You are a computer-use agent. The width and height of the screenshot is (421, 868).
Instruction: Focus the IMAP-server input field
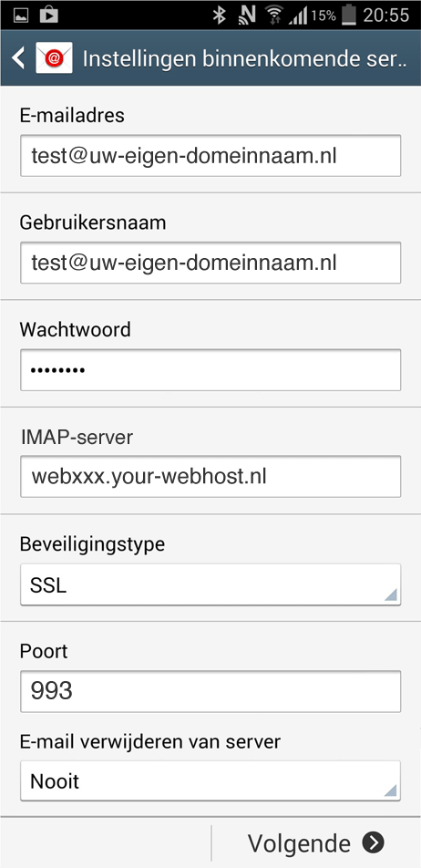point(210,477)
